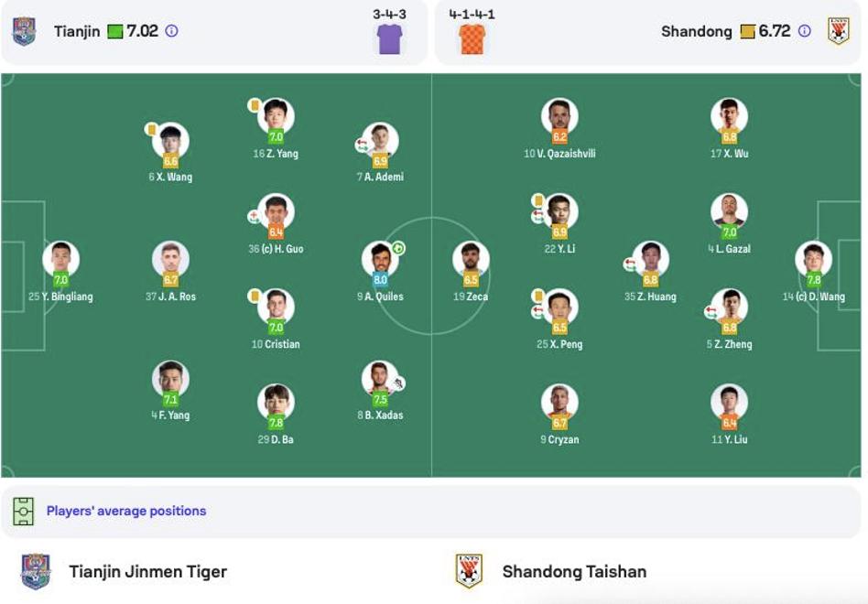The image size is (868, 604).
Task: Open the purple Tianjin jersey icon
Action: (x=390, y=38)
